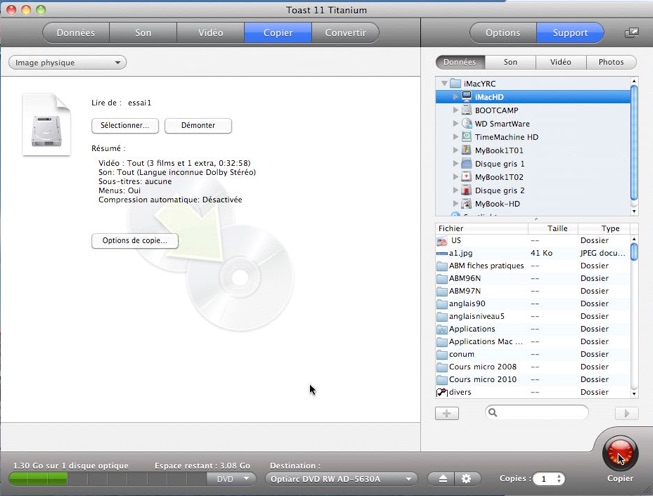Click the iMacHD drive icon
Image resolution: width=653 pixels, height=496 pixels.
coord(466,97)
